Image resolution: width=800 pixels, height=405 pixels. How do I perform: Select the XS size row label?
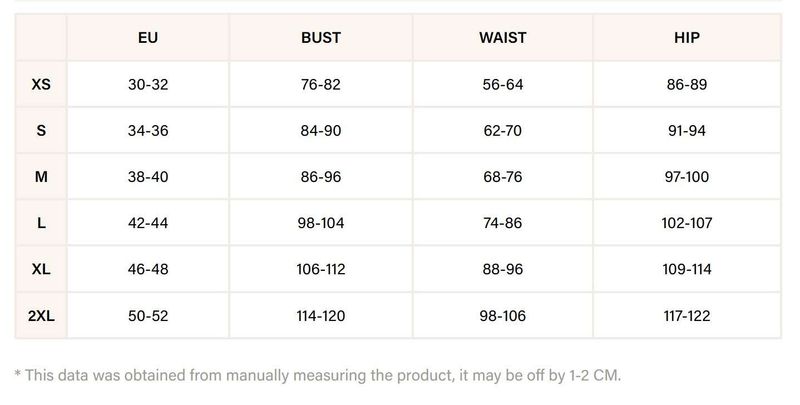click(41, 84)
